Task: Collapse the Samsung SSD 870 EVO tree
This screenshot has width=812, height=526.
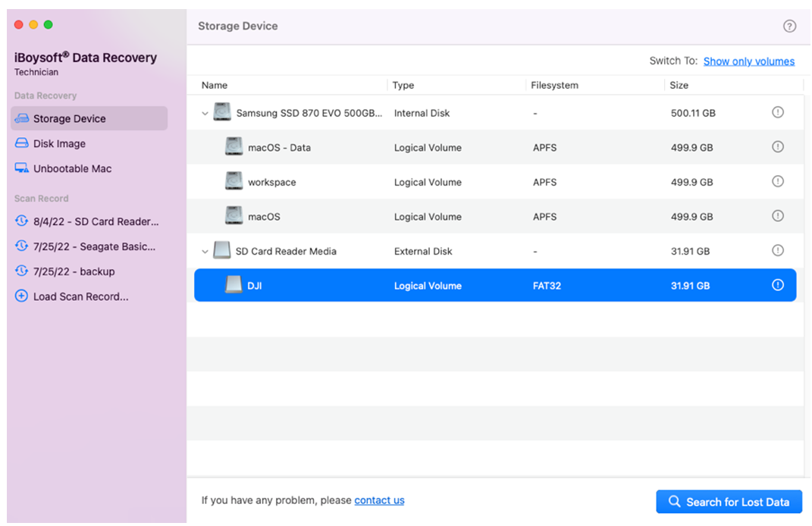Action: pos(205,113)
